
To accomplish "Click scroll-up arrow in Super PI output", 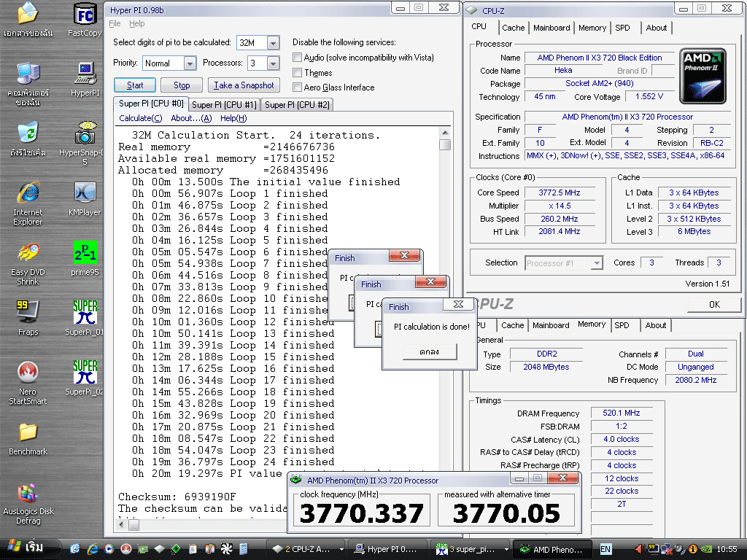I will [445, 133].
